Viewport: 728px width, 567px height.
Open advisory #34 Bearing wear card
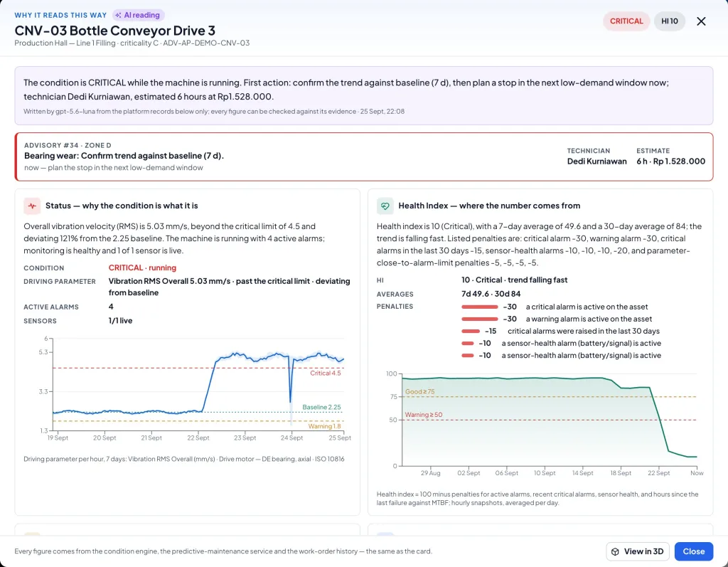click(364, 157)
